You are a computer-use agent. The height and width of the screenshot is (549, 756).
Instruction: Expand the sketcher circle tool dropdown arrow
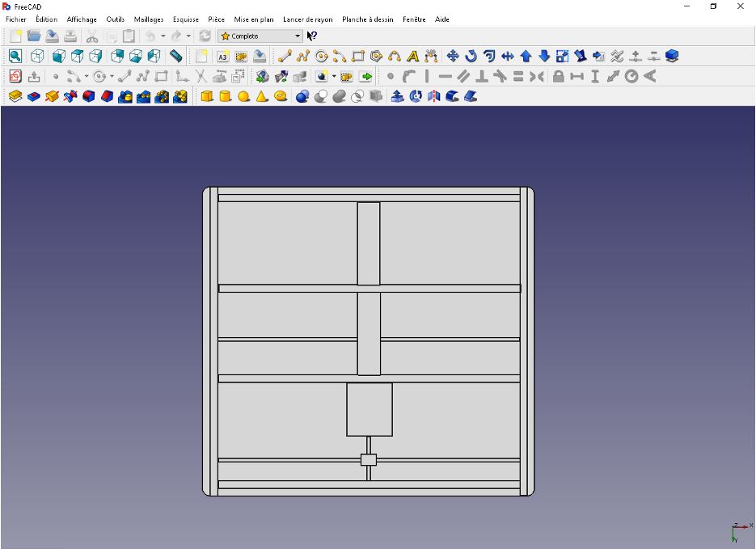click(x=112, y=76)
